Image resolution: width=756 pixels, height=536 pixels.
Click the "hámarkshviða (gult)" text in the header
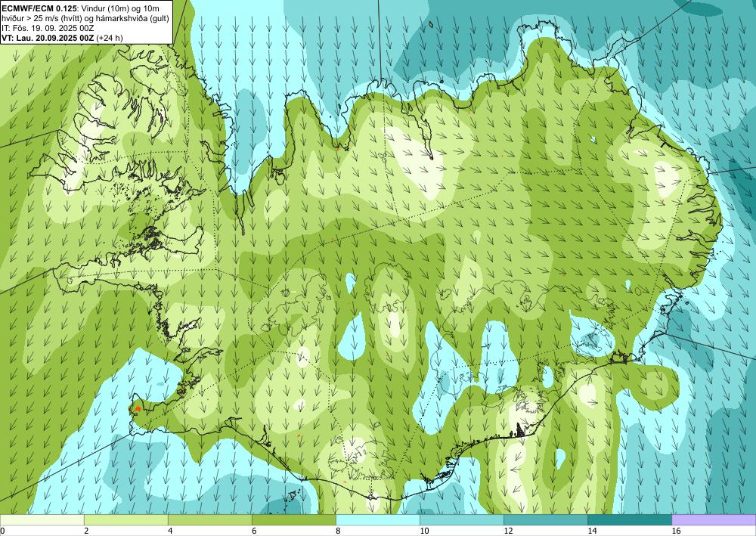pyautogui.click(x=132, y=18)
